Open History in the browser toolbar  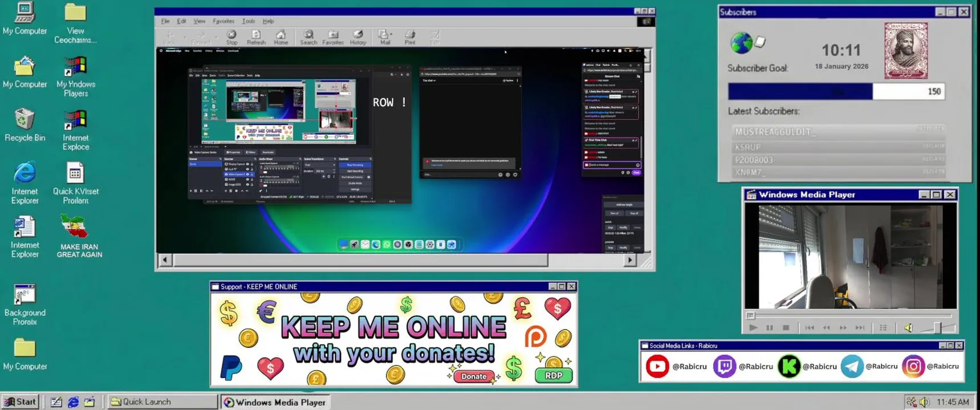click(358, 38)
